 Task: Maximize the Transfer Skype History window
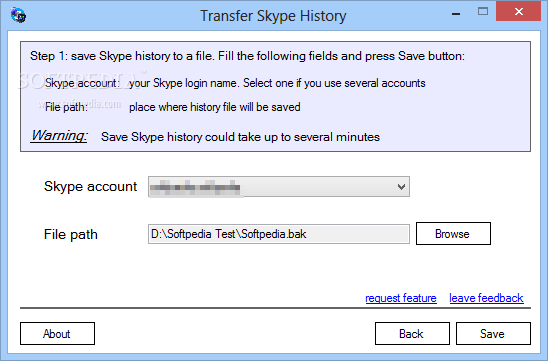click(483, 12)
